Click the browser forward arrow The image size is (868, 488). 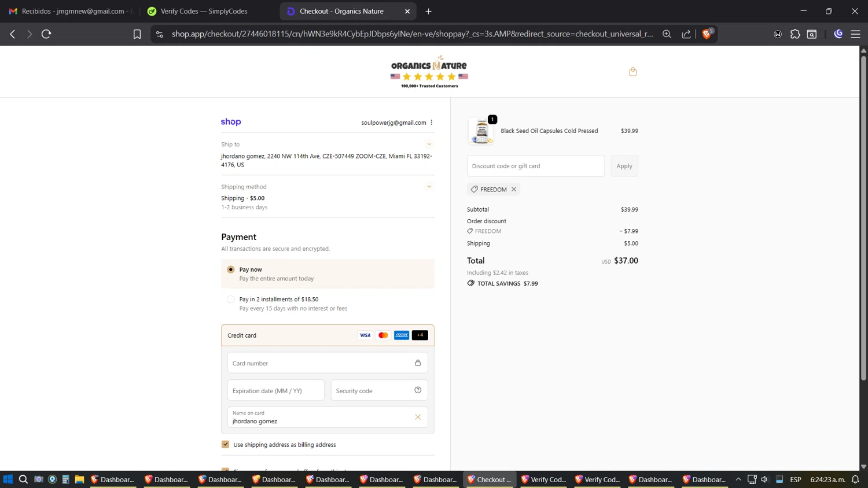click(29, 34)
